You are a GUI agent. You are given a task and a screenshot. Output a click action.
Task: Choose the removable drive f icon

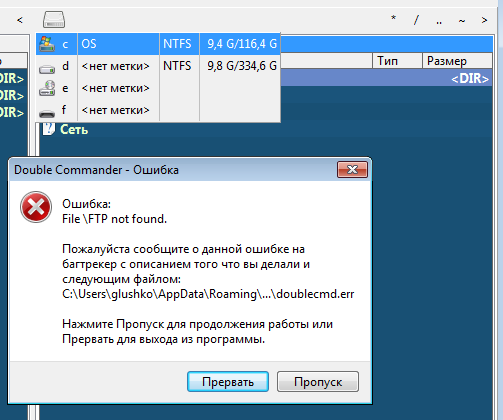point(47,113)
